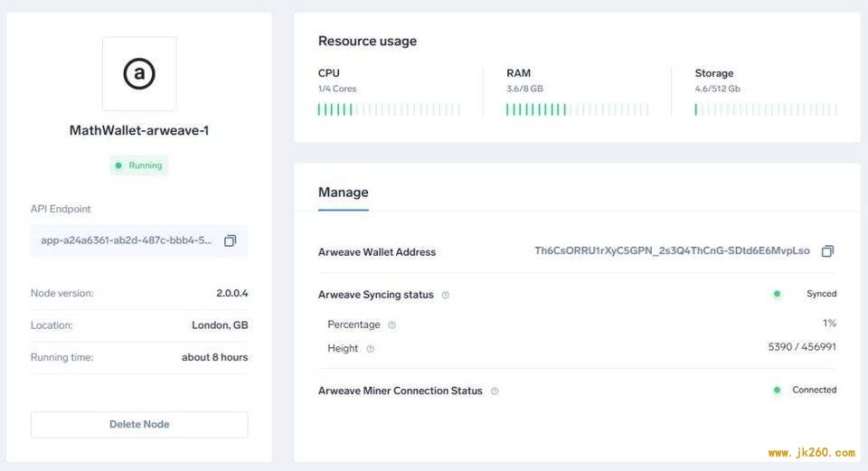Click the RAM usage bar
Screen dimensions: 868x471
[x=578, y=109]
